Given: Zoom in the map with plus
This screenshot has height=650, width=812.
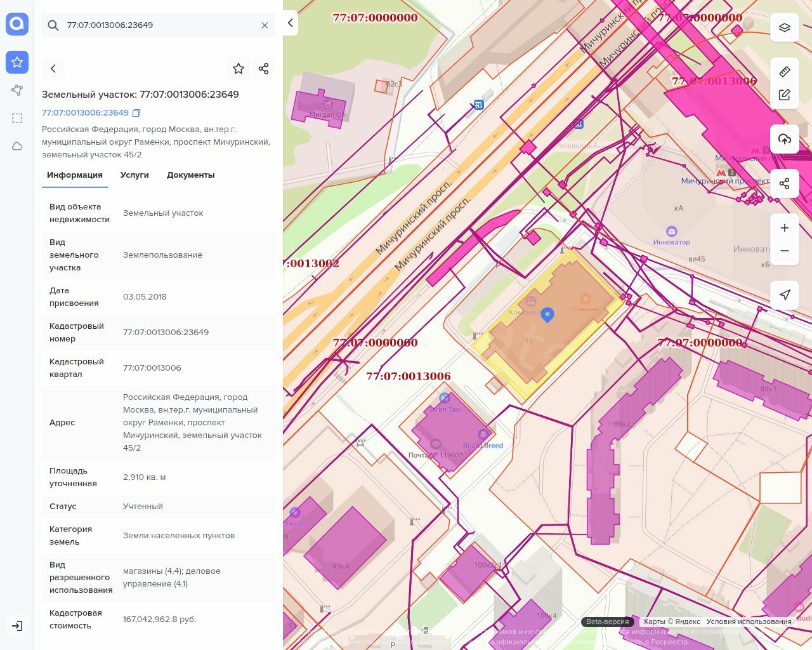Looking at the screenshot, I should click(x=785, y=228).
